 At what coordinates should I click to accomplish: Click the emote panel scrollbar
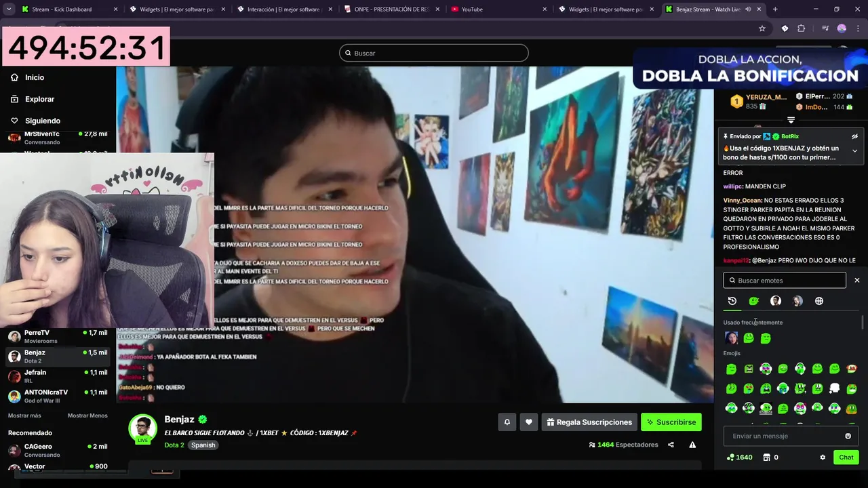(863, 323)
